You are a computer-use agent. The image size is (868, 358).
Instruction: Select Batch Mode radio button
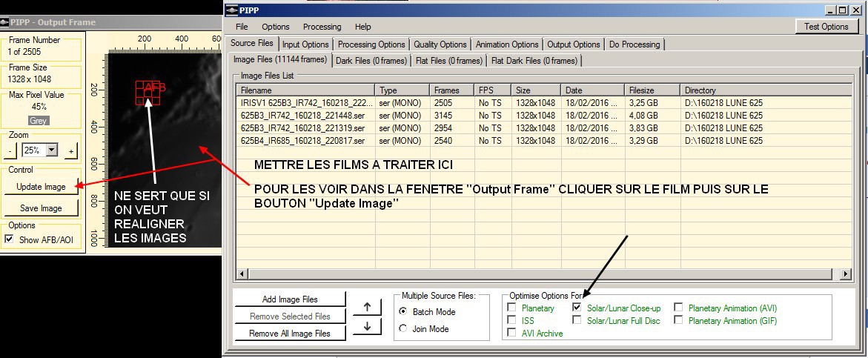[403, 311]
